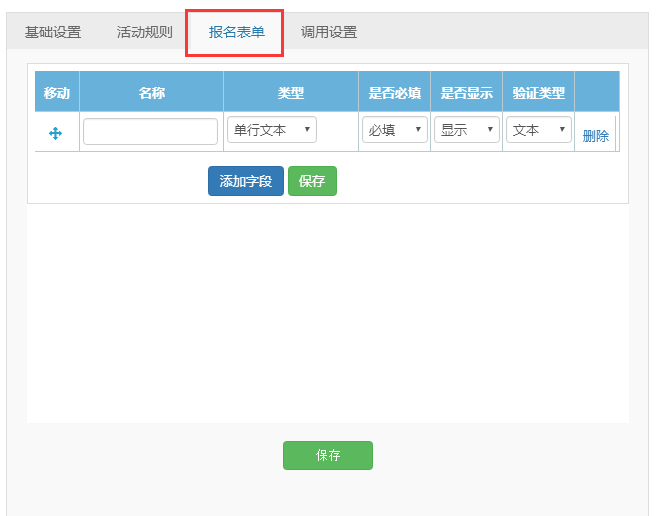Open the 单行文本 type dropdown
This screenshot has width=672, height=516.
[x=272, y=130]
